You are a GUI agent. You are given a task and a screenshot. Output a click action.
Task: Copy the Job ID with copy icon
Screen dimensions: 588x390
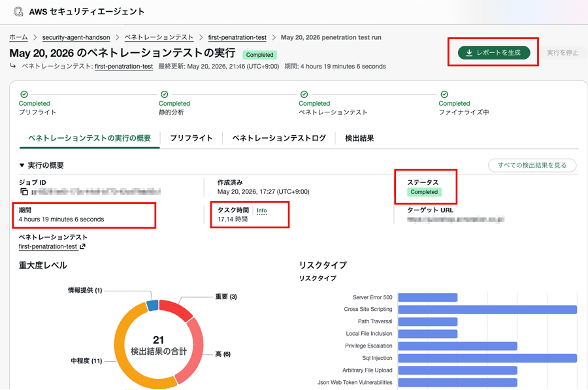click(x=24, y=192)
